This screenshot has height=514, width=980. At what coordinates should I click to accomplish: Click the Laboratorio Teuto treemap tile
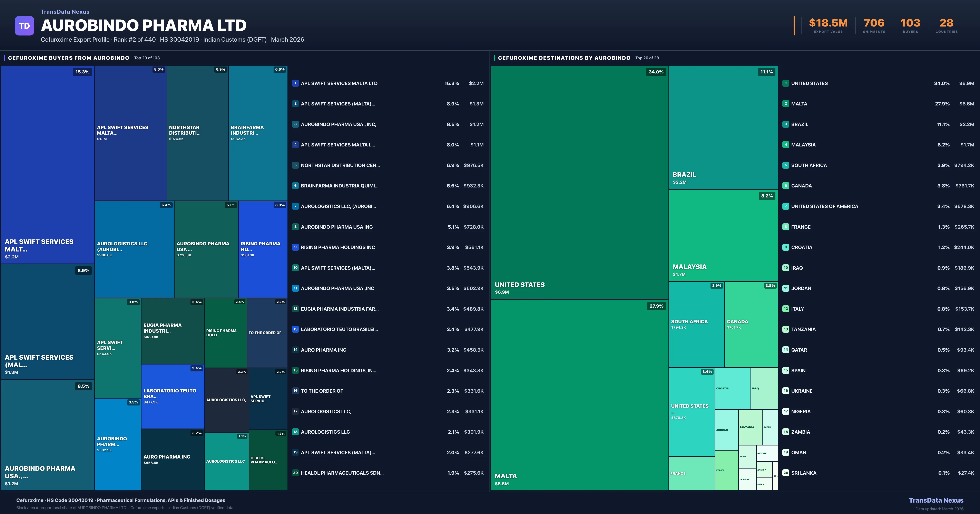[173, 396]
